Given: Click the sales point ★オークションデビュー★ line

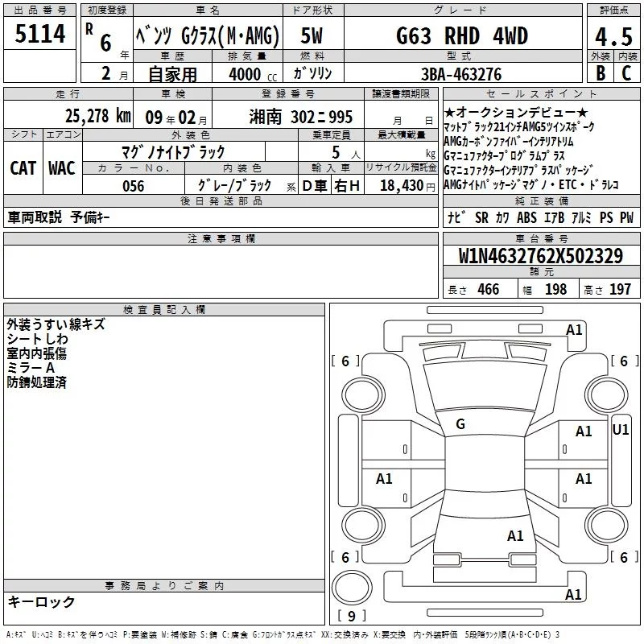Looking at the screenshot, I should 516,112.
